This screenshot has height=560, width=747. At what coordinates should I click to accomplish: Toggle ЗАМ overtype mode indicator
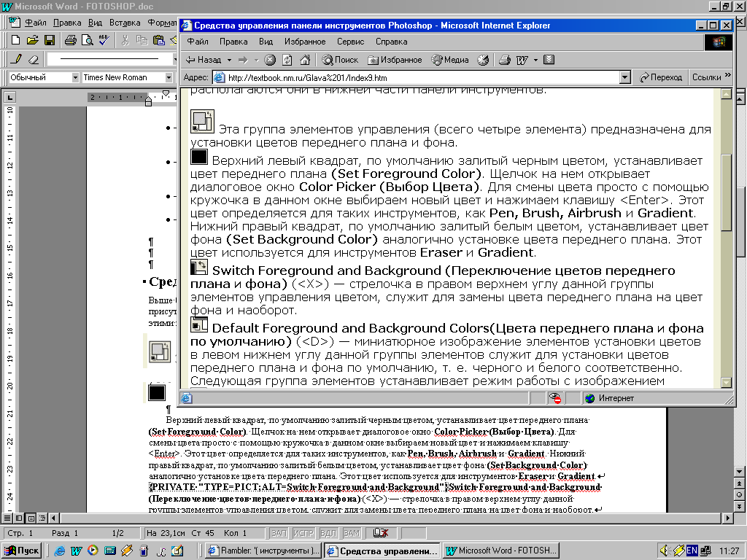tap(352, 533)
